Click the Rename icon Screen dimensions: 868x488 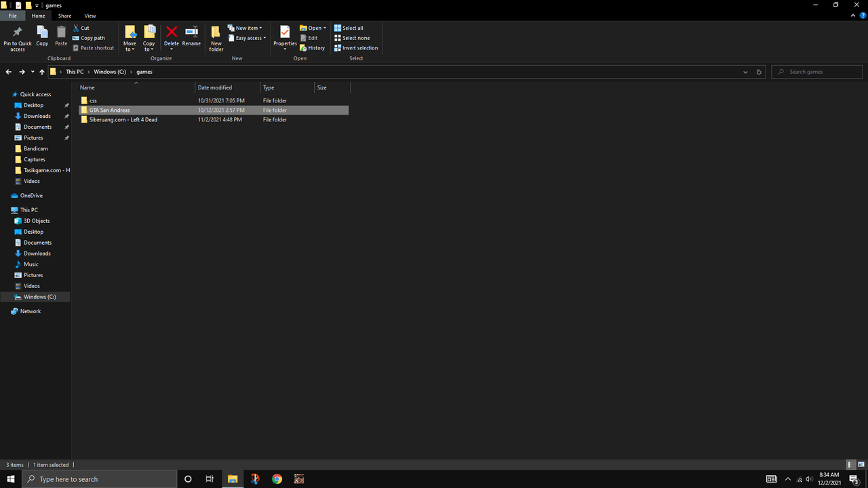pyautogui.click(x=191, y=32)
